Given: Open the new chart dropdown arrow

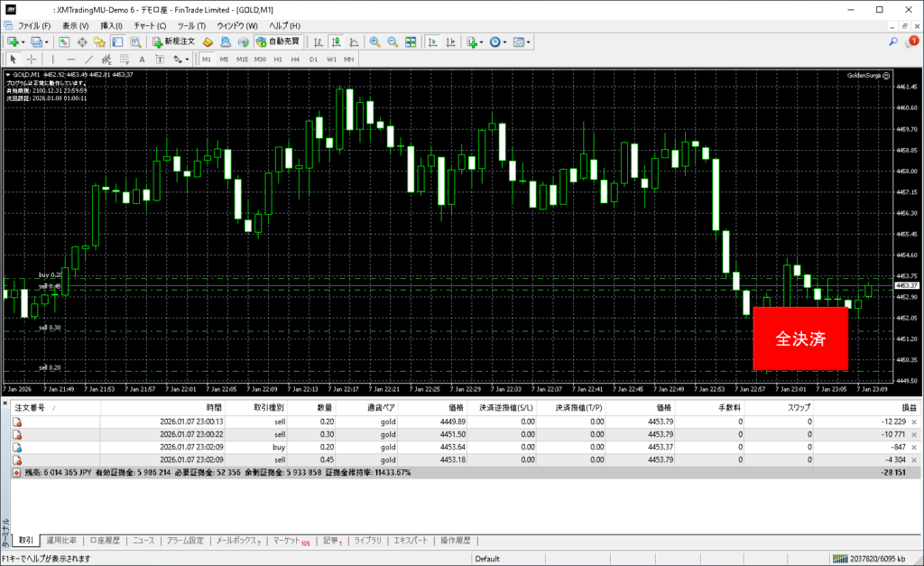Looking at the screenshot, I should point(23,42).
